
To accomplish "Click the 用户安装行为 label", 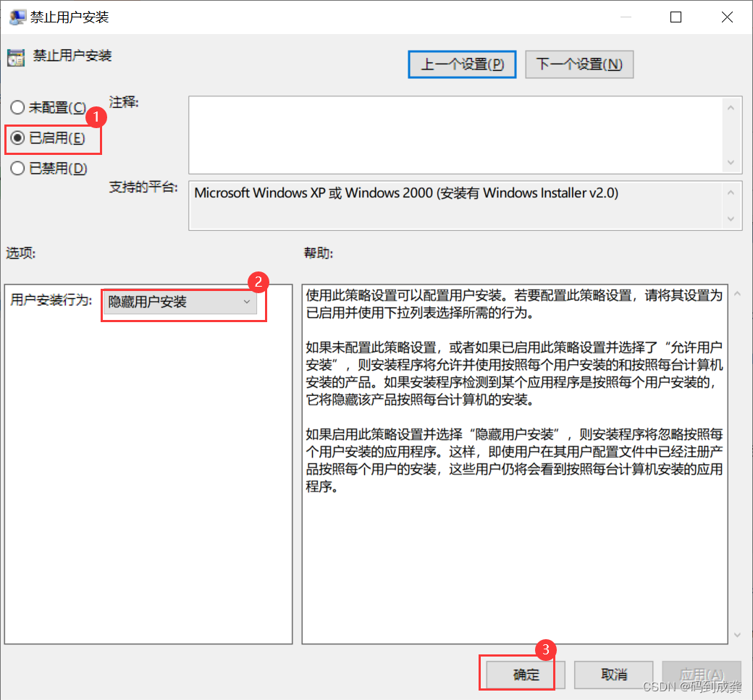I will click(x=51, y=300).
